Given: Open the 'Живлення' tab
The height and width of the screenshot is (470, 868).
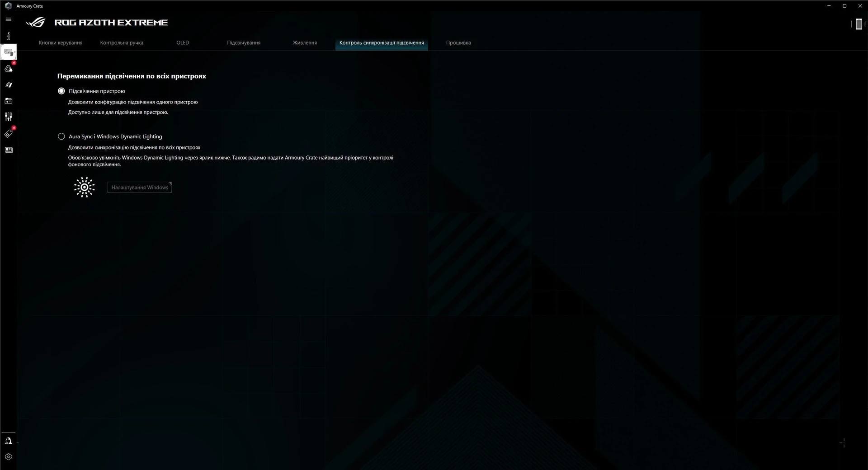Looking at the screenshot, I should click(305, 42).
